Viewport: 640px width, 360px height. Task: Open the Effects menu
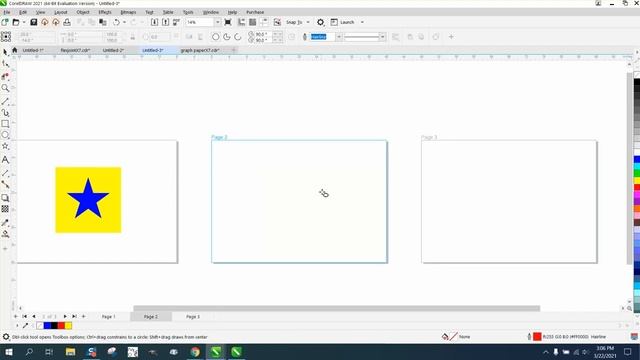click(105, 12)
